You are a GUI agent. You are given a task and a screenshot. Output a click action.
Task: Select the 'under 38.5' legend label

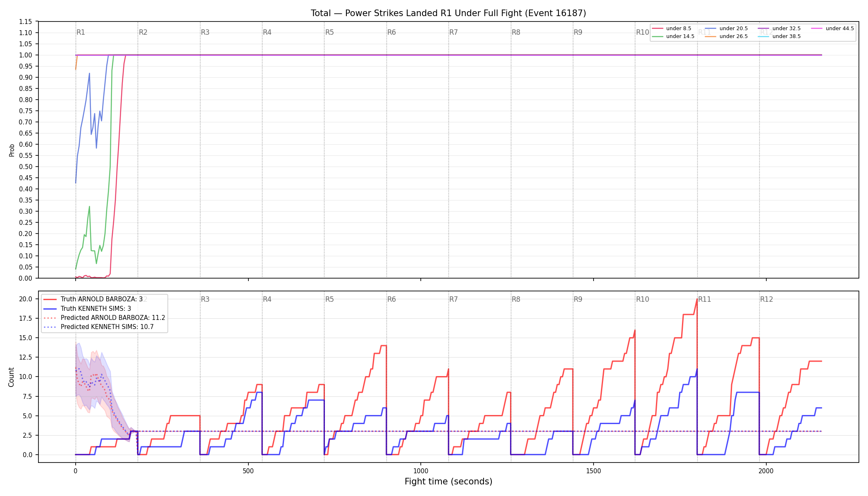click(x=787, y=36)
